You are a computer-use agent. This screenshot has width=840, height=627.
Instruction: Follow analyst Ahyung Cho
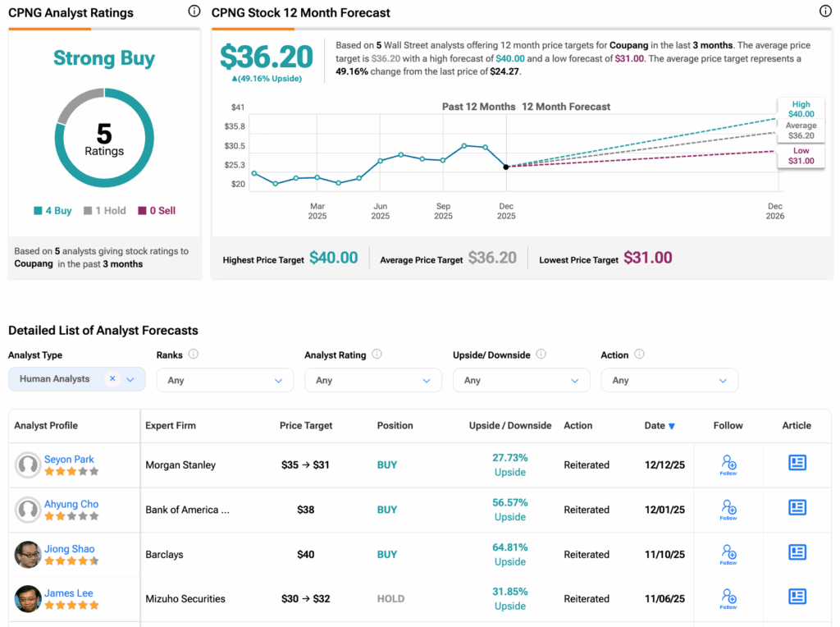728,510
